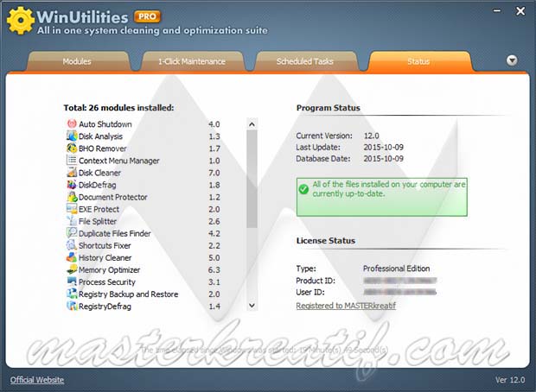Screen dimensions: 536x392
Task: Click the Current Version value 12.0
Action: pos(371,136)
